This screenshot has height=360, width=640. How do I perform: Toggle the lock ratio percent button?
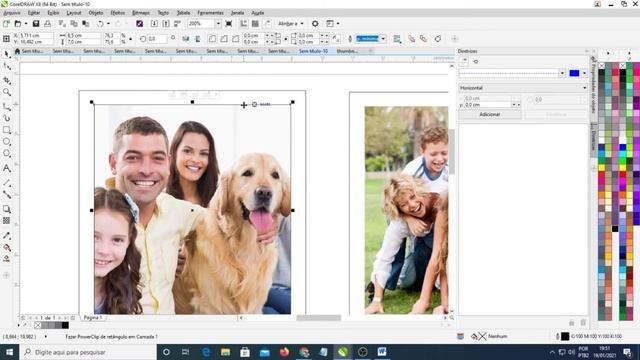[131, 39]
